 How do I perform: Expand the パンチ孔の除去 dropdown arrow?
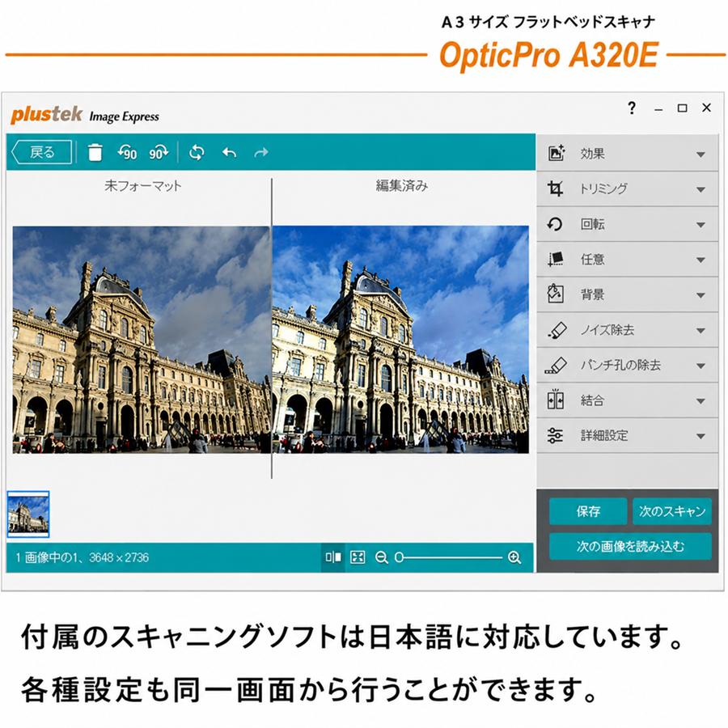pyautogui.click(x=700, y=366)
